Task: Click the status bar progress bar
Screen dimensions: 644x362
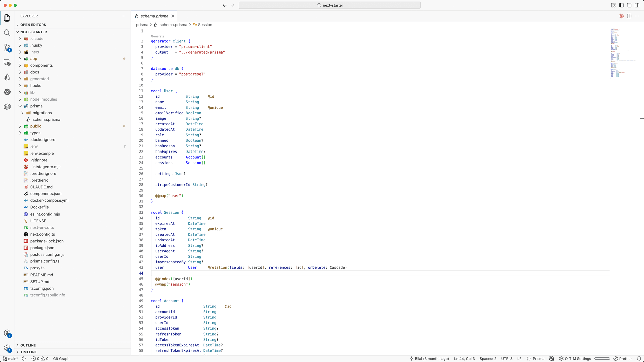Action: point(602,359)
